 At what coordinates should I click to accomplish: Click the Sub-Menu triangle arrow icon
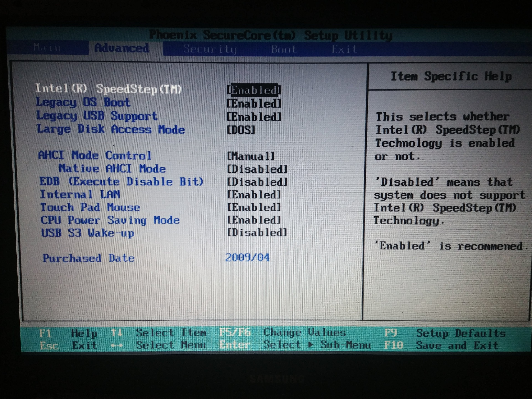(x=310, y=345)
